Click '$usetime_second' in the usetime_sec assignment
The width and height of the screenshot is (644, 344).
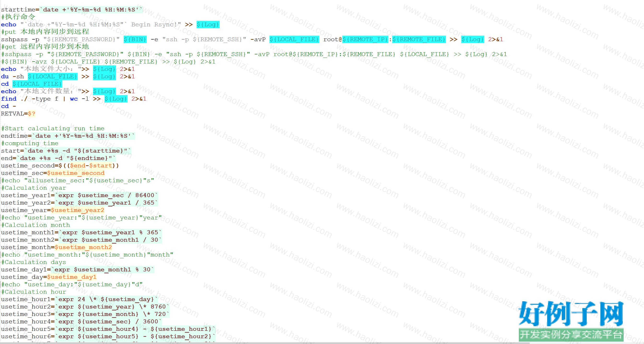click(x=76, y=173)
